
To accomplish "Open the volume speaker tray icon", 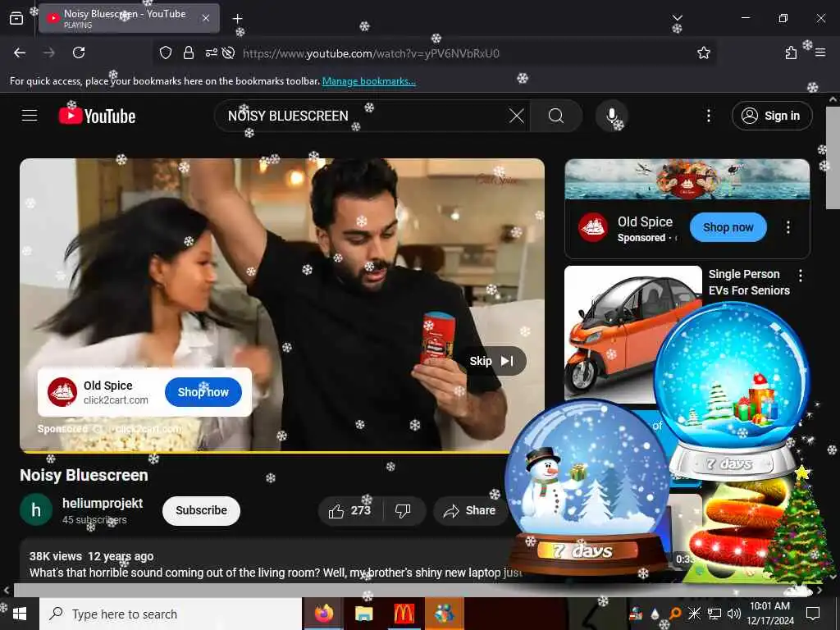I will pyautogui.click(x=734, y=614).
